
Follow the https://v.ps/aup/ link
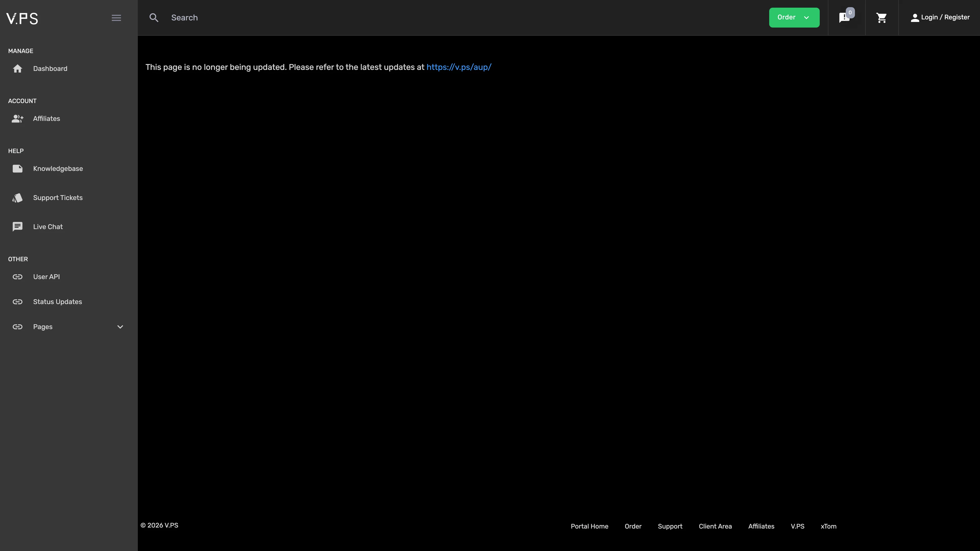click(459, 67)
